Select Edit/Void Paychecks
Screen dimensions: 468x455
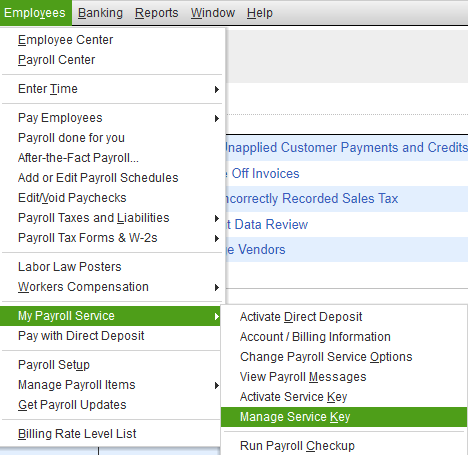click(111, 198)
